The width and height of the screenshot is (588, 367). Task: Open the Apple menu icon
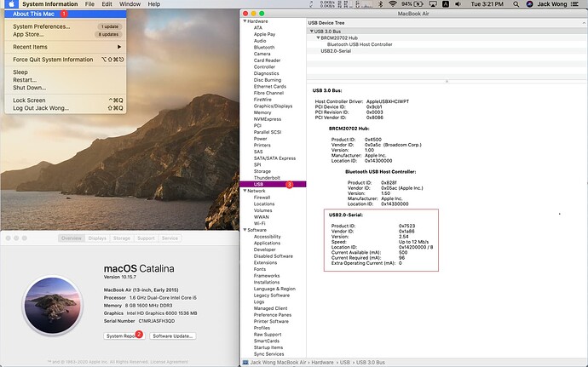click(11, 4)
